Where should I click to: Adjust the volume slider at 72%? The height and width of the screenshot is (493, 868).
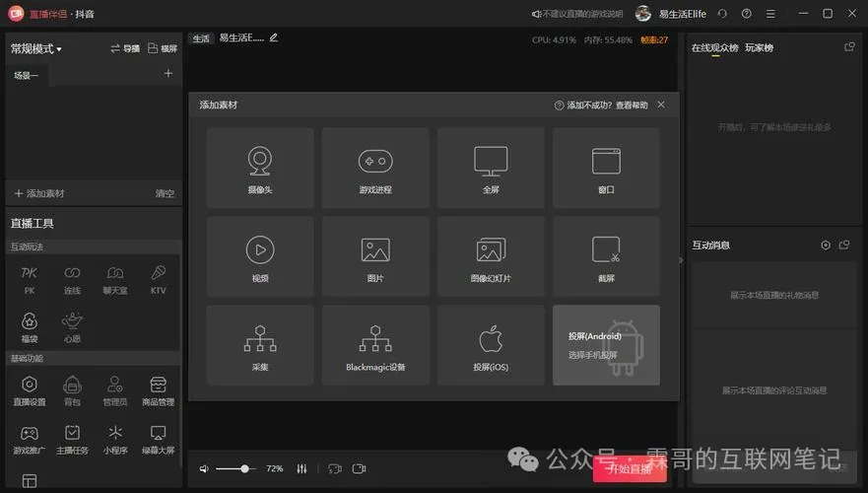click(244, 468)
